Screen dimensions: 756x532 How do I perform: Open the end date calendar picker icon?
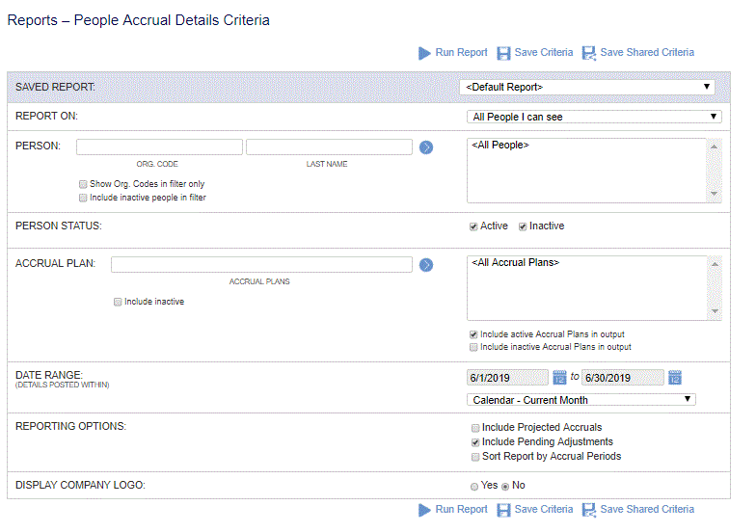coord(675,378)
